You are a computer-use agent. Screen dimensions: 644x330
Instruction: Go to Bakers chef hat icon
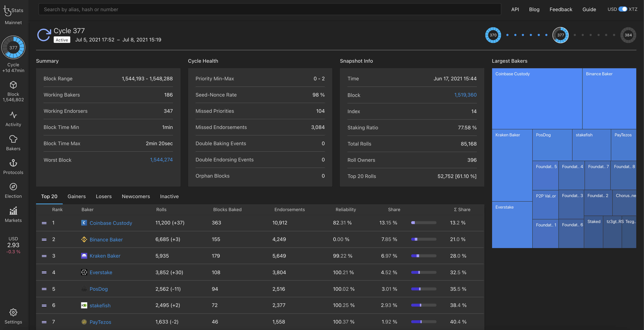[13, 139]
